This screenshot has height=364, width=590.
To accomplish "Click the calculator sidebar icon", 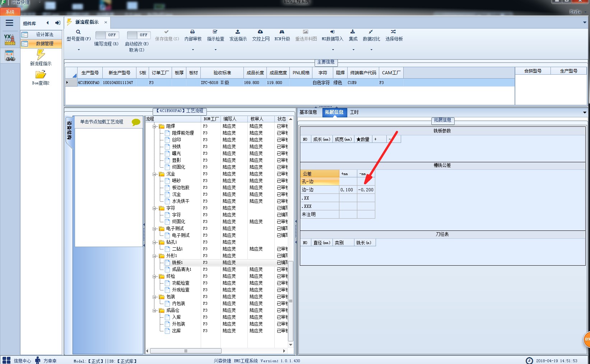I will click(x=10, y=56).
